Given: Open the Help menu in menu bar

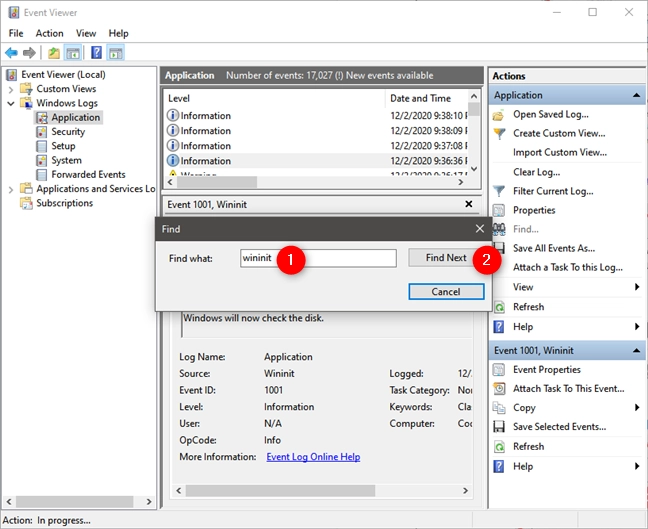Looking at the screenshot, I should [119, 33].
